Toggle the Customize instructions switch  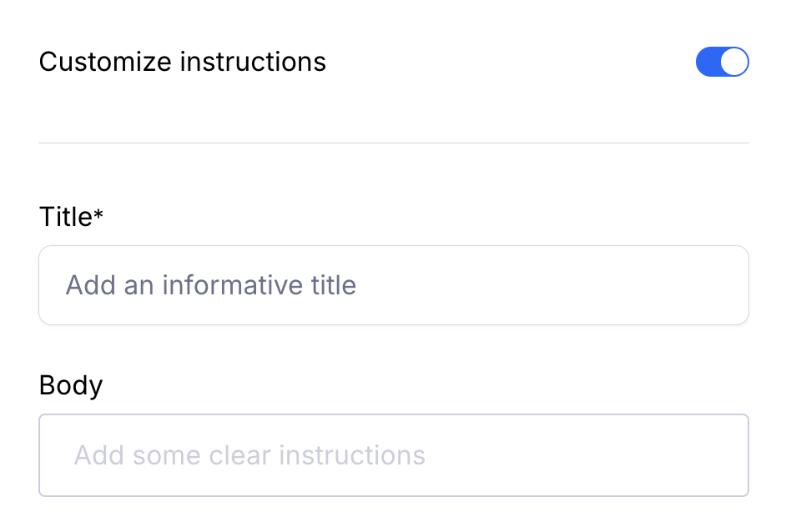coord(722,63)
